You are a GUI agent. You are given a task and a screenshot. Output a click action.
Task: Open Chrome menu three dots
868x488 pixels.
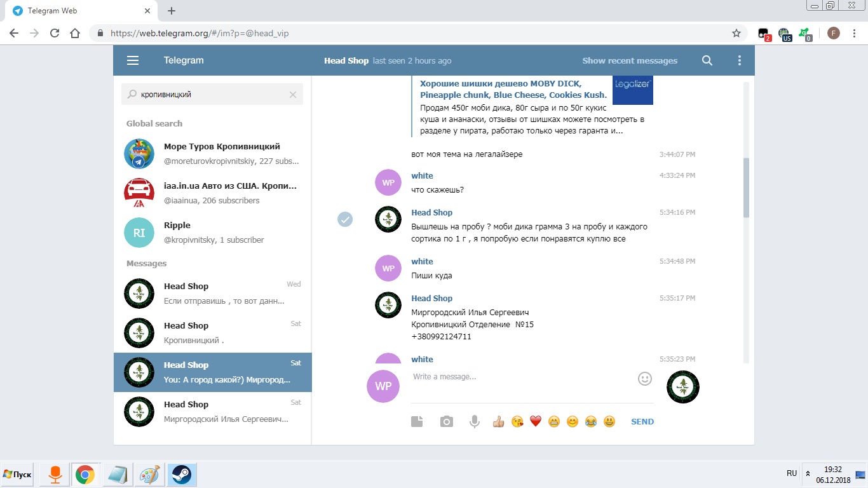(855, 33)
